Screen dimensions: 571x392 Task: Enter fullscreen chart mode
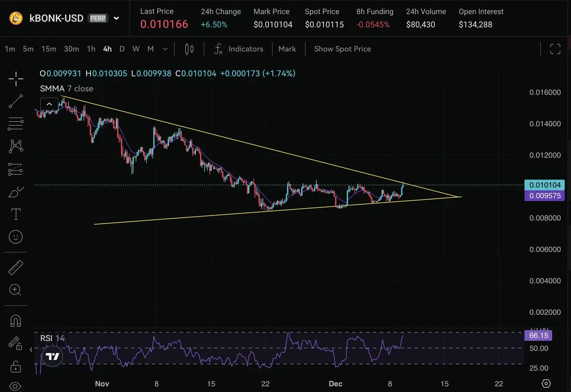pos(555,49)
